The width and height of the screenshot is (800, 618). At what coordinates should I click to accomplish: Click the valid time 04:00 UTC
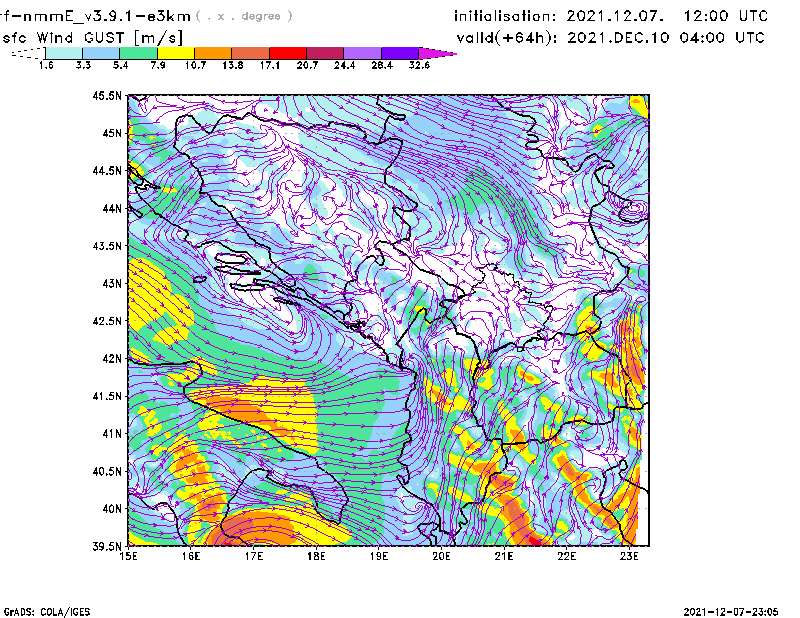tap(722, 38)
